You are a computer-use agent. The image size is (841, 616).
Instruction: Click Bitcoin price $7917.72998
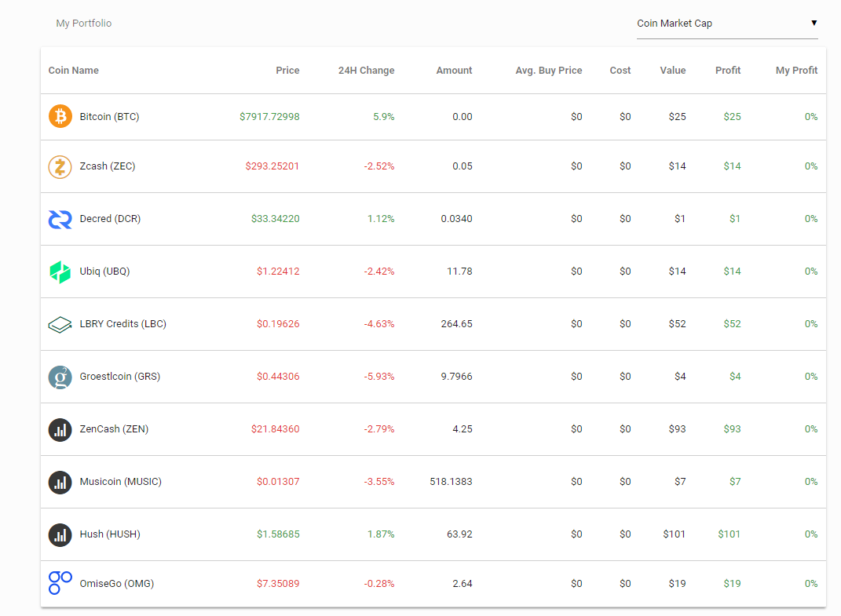[269, 116]
